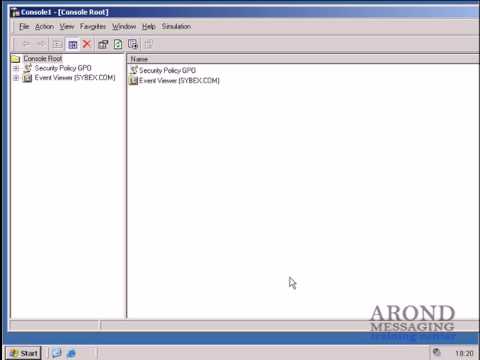Open the File menu

point(24,27)
